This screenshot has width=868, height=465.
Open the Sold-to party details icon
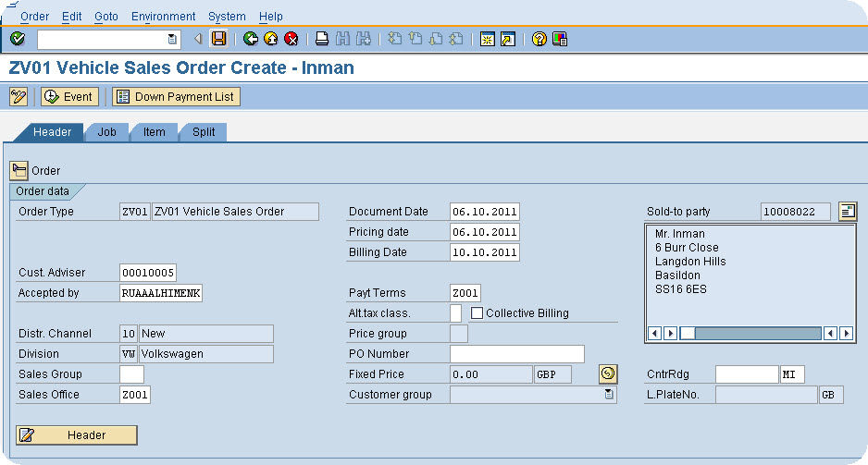pos(848,211)
